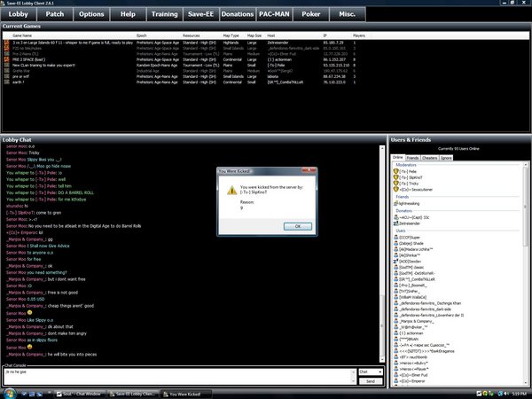
Task: Click the Windows Start orb
Action: [x=9, y=393]
